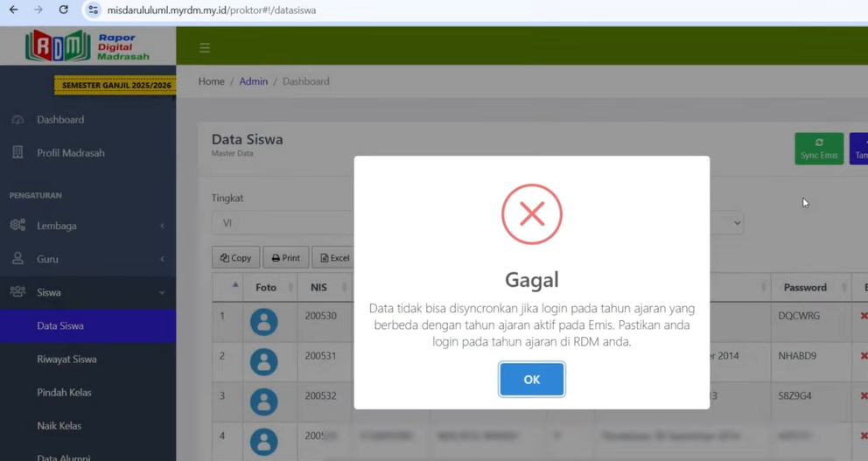The width and height of the screenshot is (868, 461).
Task: Click NIS cell 200530
Action: (320, 316)
